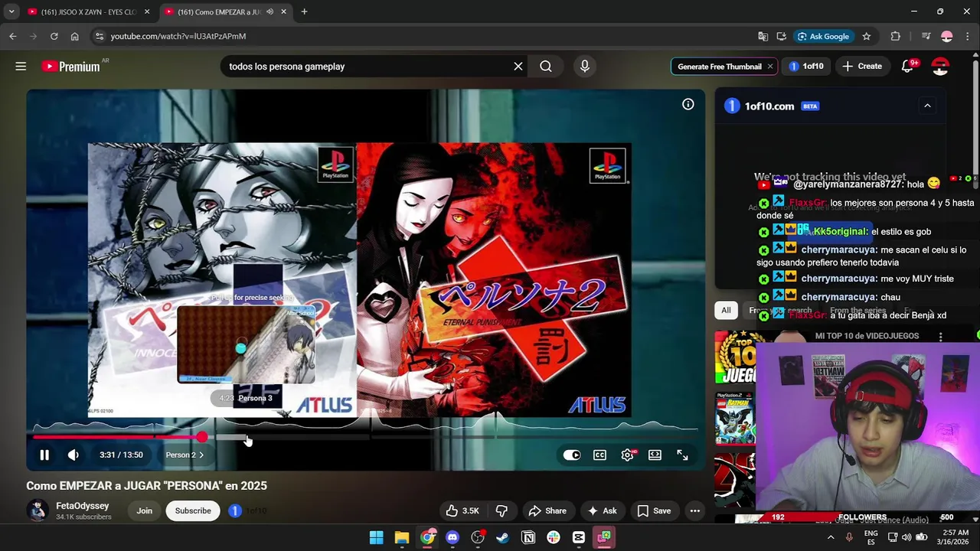Go to the YouTube Premium home logo
The image size is (980, 551).
pos(71,67)
